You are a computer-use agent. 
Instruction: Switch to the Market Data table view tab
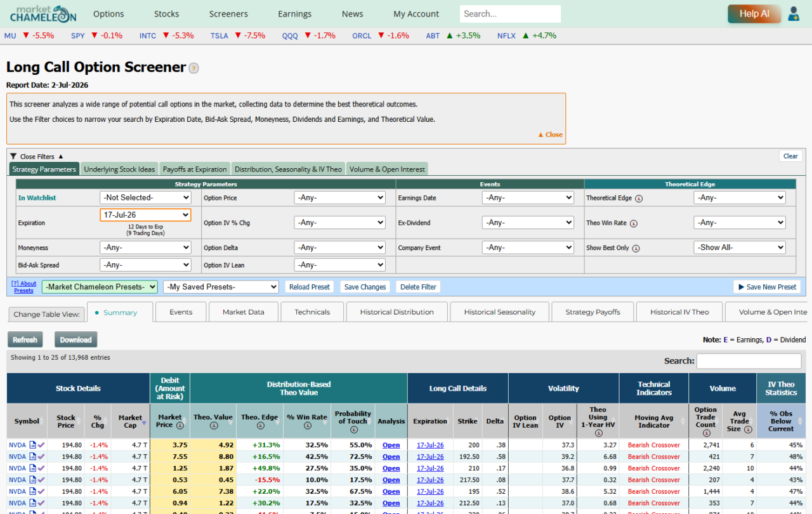point(244,312)
